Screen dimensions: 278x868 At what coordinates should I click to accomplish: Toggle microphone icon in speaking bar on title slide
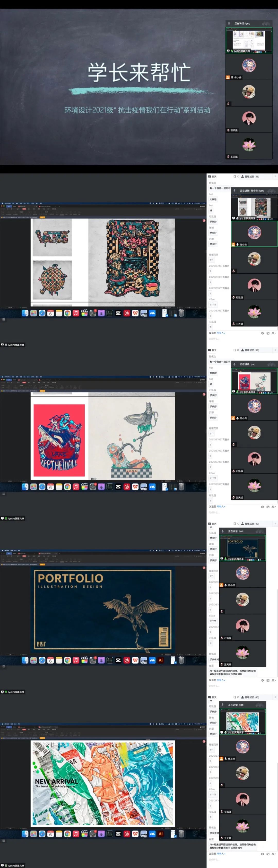pyautogui.click(x=229, y=24)
